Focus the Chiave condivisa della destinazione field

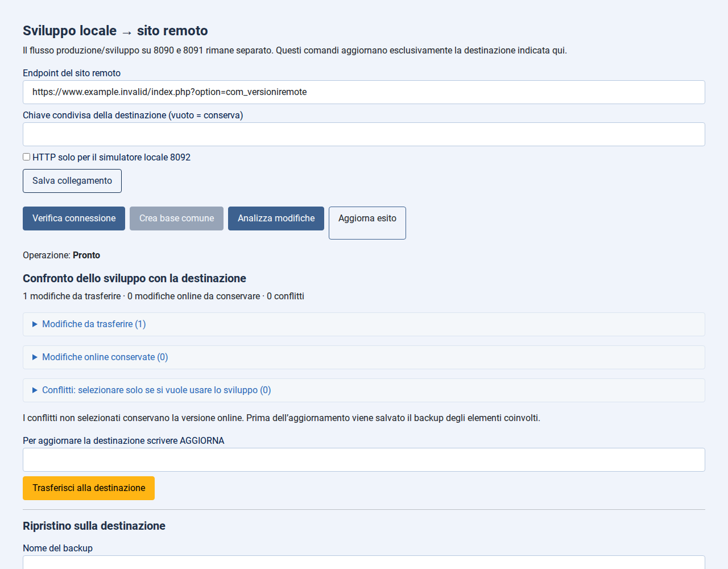pyautogui.click(x=364, y=134)
